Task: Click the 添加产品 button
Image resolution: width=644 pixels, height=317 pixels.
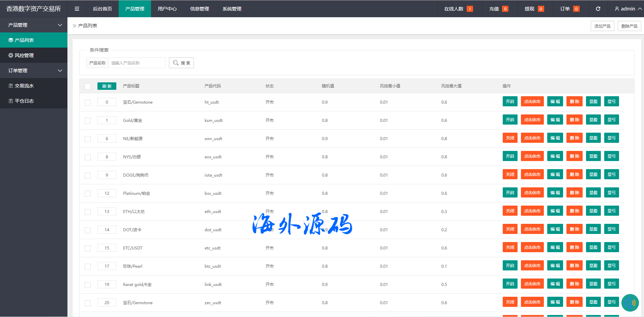Action: [x=602, y=26]
